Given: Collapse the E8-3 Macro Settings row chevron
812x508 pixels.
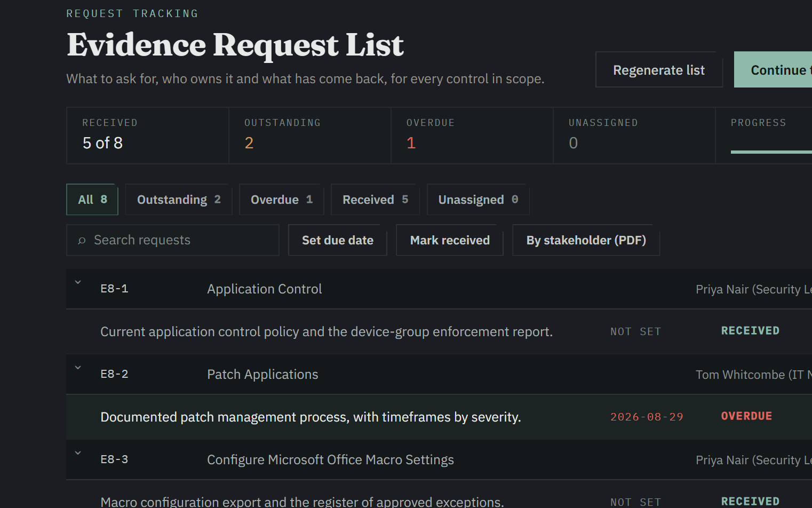Looking at the screenshot, I should click(78, 453).
